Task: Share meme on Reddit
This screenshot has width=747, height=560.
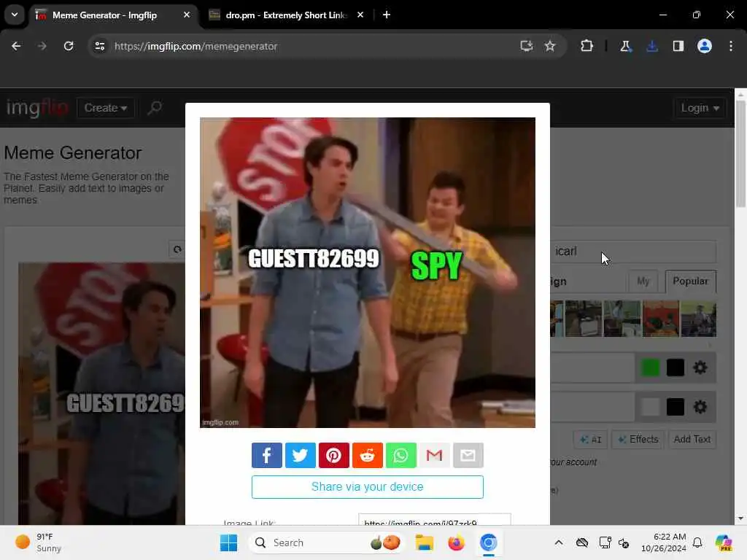Action: tap(368, 455)
